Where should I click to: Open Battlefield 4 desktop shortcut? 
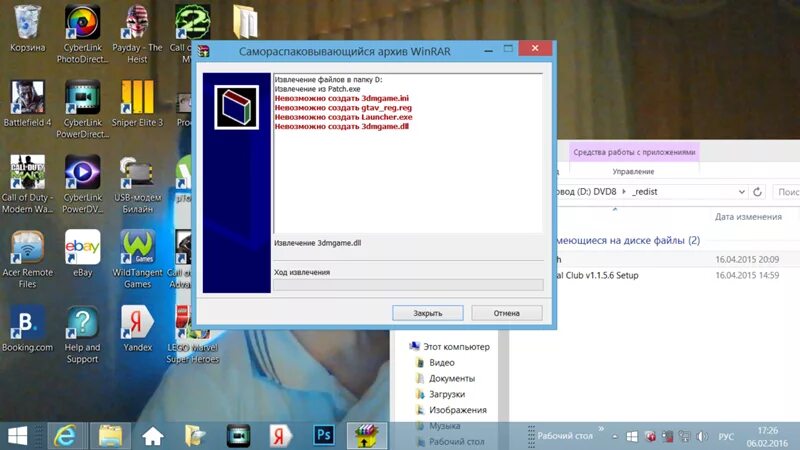pyautogui.click(x=27, y=104)
